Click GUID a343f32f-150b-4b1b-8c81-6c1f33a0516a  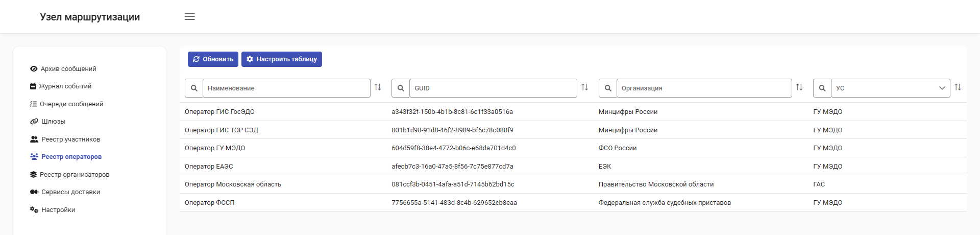point(452,112)
